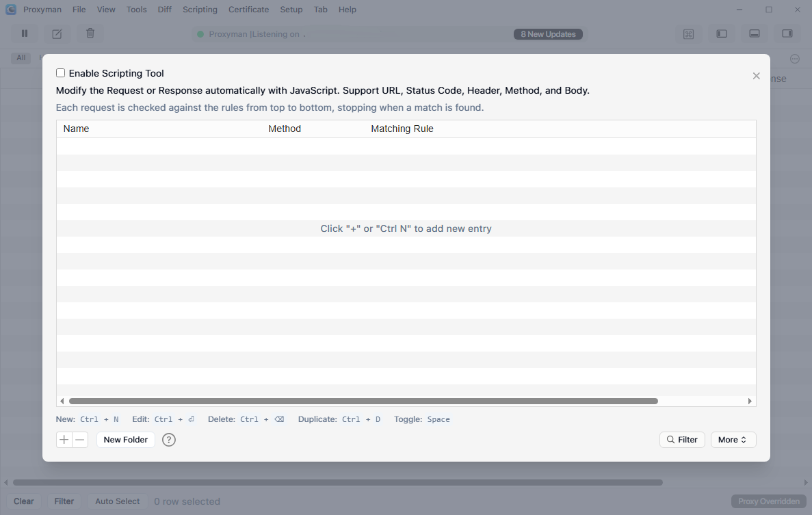This screenshot has width=812, height=515.
Task: Open the Filter search in dialog
Action: [x=682, y=440]
